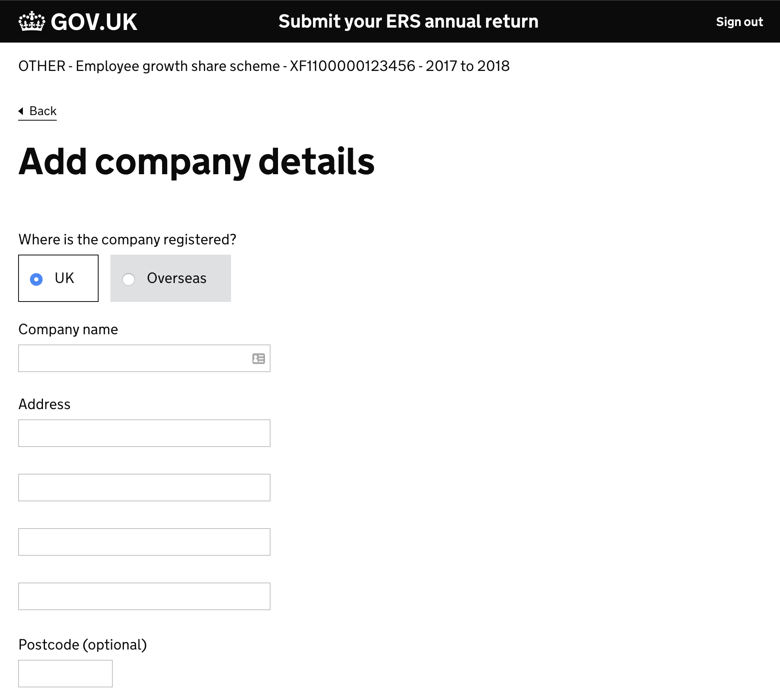
Task: Click the Employee growth share scheme reference text
Action: pyautogui.click(x=263, y=66)
